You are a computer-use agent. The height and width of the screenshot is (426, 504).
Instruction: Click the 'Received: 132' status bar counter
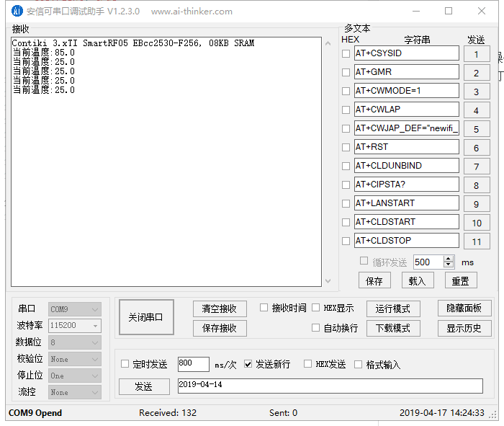(x=168, y=413)
